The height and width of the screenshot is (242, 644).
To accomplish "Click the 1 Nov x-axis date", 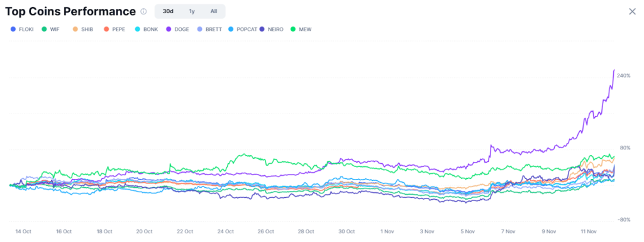I will [387, 231].
